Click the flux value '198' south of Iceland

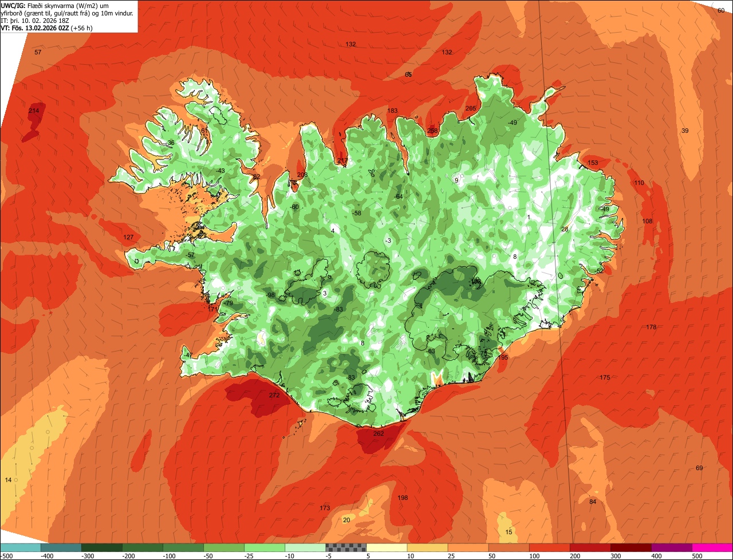403,498
